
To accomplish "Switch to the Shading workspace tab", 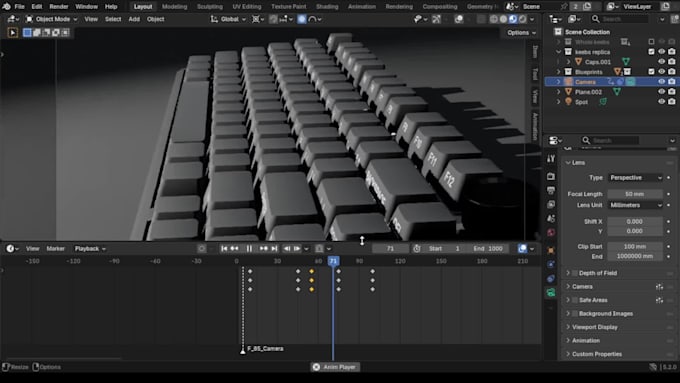I will [x=327, y=7].
